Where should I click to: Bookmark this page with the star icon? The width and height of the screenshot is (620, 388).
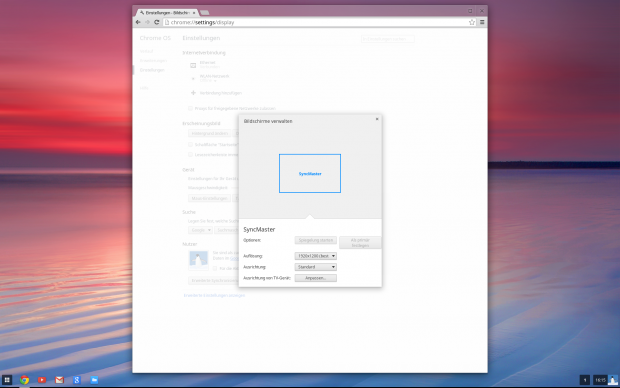pos(472,22)
